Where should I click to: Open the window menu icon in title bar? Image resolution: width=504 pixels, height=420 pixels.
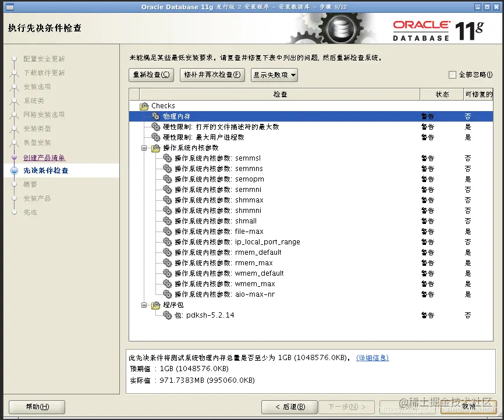(x=10, y=7)
